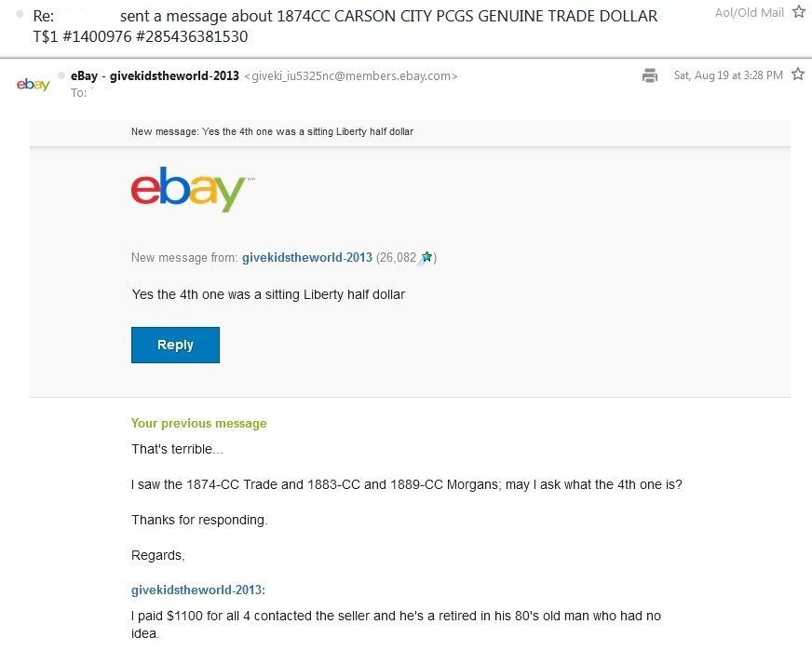Click the grey 'New message:' preview text line
812x665 pixels.
pos(272,132)
